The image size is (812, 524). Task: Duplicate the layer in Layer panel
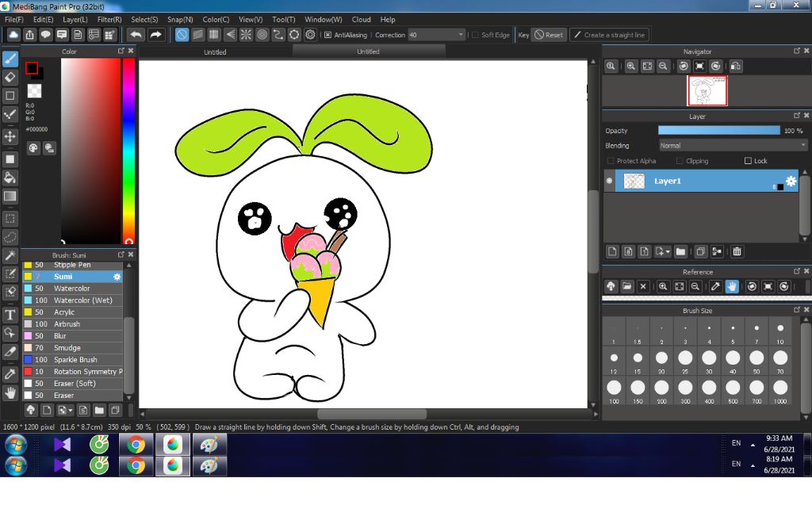click(701, 251)
